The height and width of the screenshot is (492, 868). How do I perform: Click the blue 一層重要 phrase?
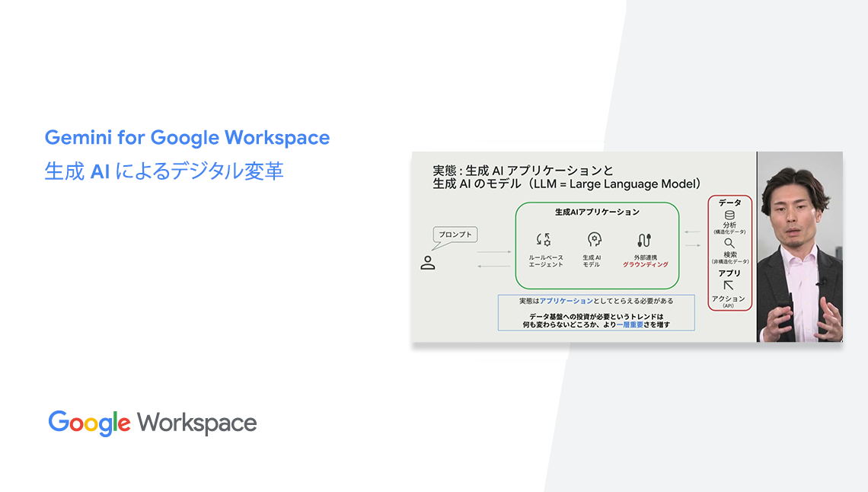point(630,325)
